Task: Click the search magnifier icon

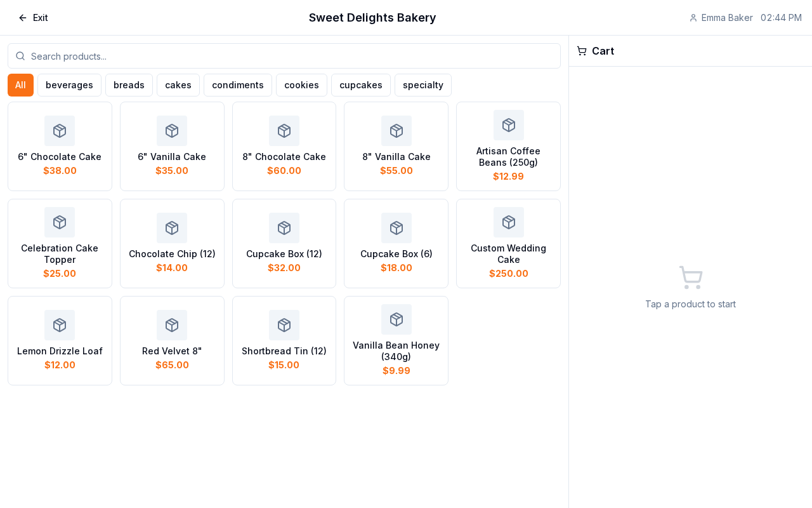Action: pos(20,56)
